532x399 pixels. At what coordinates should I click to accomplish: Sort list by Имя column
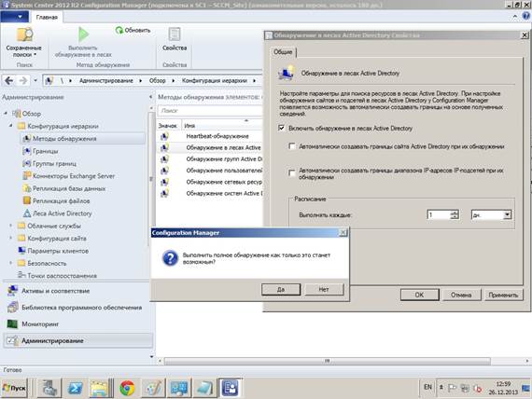tap(222, 126)
